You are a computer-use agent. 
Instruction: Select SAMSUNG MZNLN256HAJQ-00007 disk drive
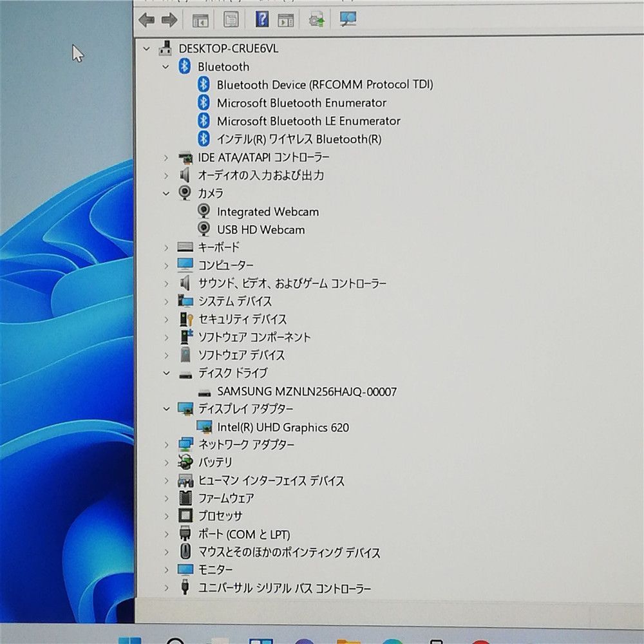point(307,392)
